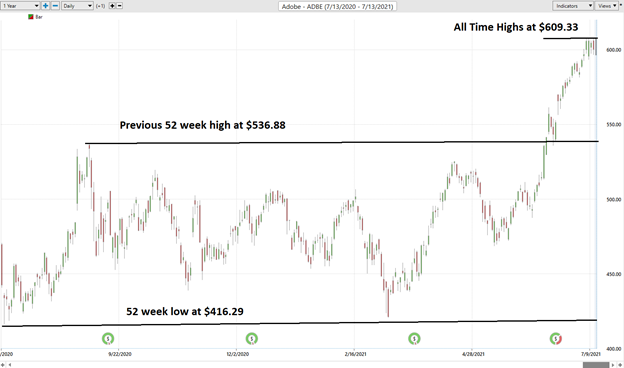Click the 7/9/2021 date axis label

590,354
